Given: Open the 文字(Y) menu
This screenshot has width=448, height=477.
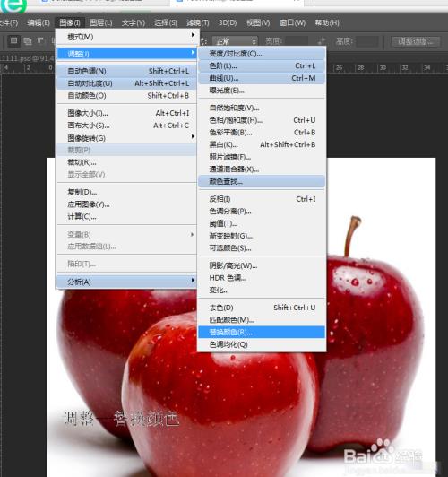Looking at the screenshot, I should click(x=134, y=22).
